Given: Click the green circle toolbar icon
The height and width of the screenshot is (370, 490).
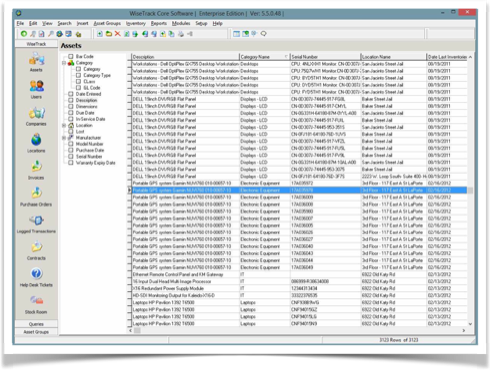Looking at the screenshot, I should pos(24,34).
